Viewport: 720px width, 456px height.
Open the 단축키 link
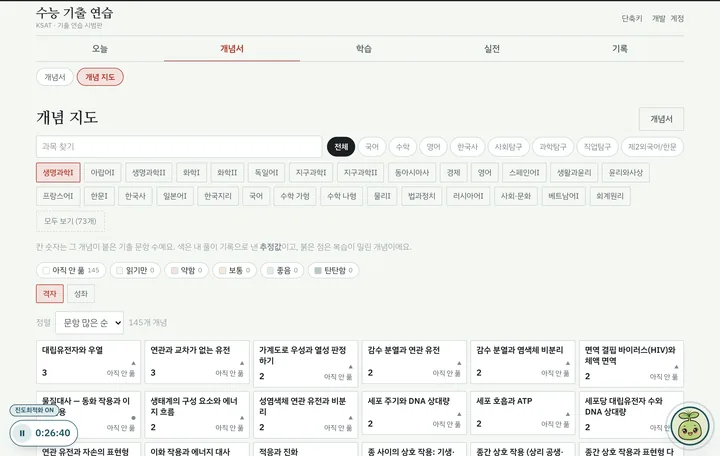click(x=632, y=18)
